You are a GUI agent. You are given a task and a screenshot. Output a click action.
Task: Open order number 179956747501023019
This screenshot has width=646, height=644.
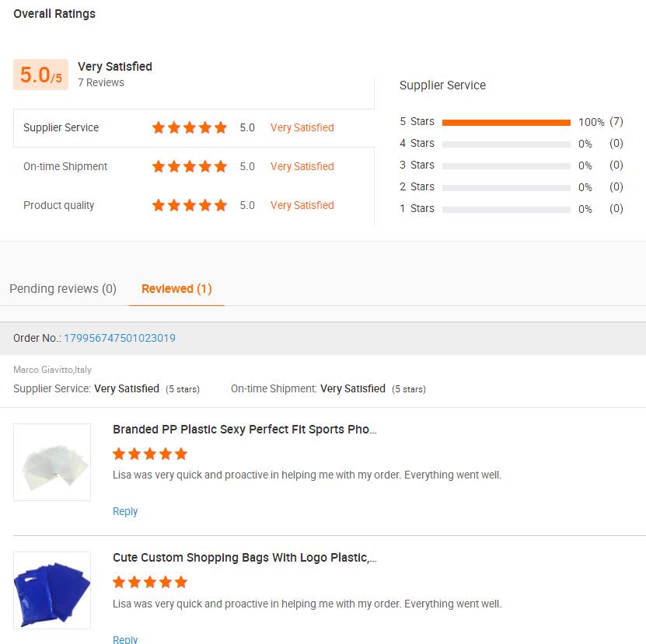pos(120,338)
